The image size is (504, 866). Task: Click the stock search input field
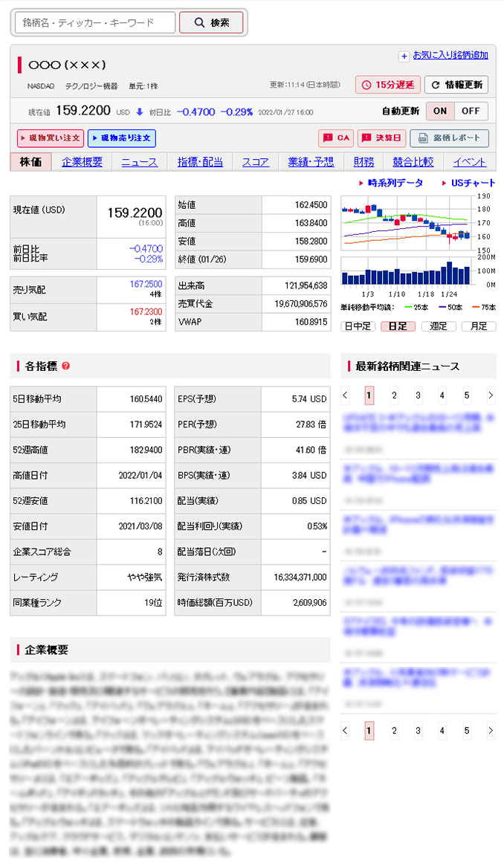(x=95, y=23)
